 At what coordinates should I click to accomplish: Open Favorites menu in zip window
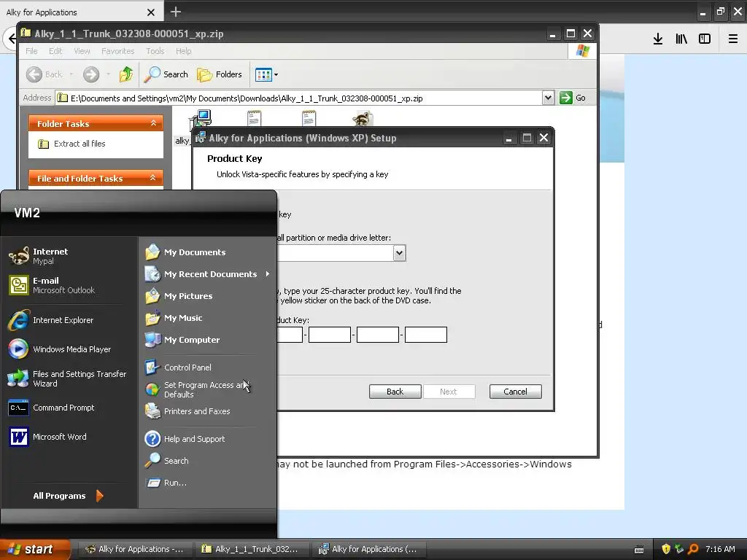click(117, 51)
